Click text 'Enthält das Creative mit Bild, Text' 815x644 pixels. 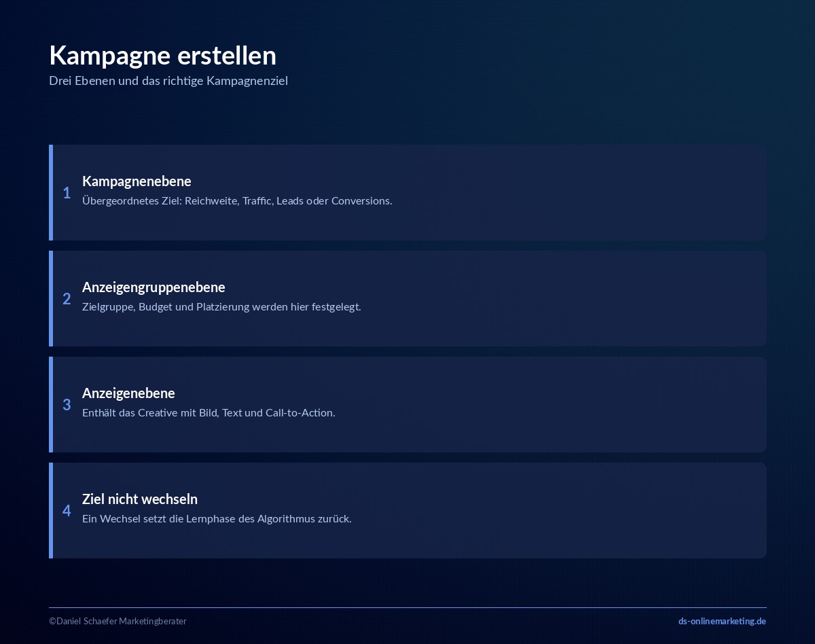point(162,413)
